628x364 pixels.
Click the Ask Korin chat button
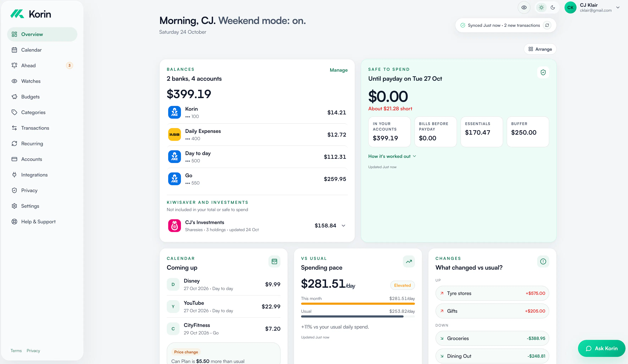(602, 348)
